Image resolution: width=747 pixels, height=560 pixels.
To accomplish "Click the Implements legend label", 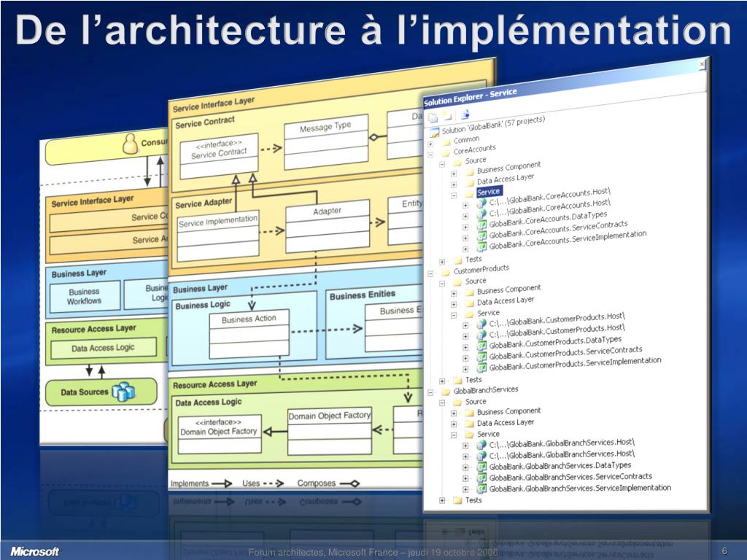I will tap(190, 483).
